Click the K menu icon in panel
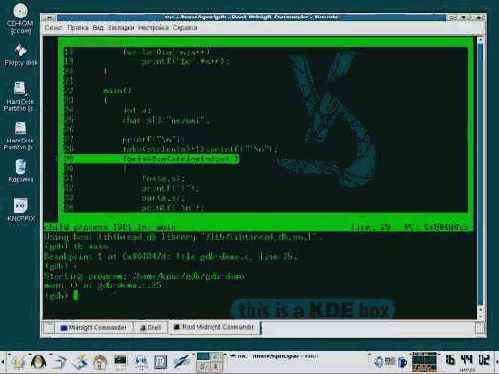499x374 pixels. pos(19,362)
